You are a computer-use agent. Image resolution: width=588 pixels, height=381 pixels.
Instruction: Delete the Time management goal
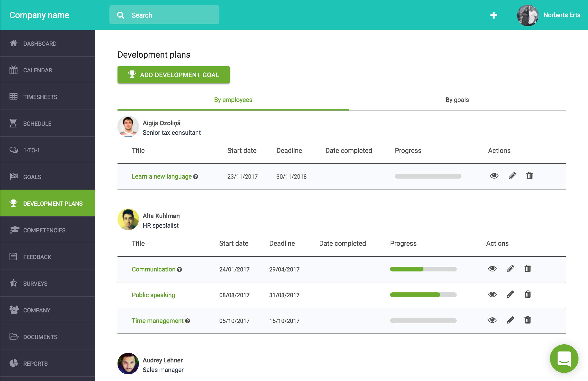point(528,320)
